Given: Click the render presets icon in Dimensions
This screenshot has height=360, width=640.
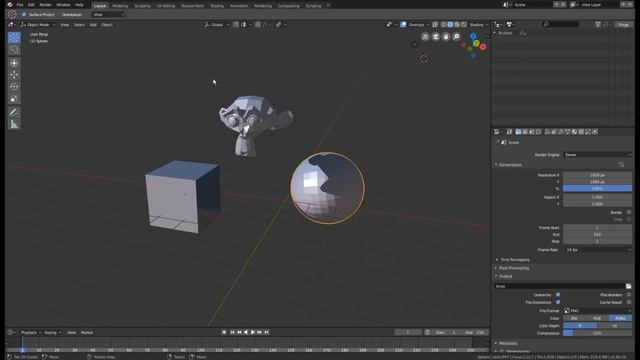Looking at the screenshot, I should point(621,164).
